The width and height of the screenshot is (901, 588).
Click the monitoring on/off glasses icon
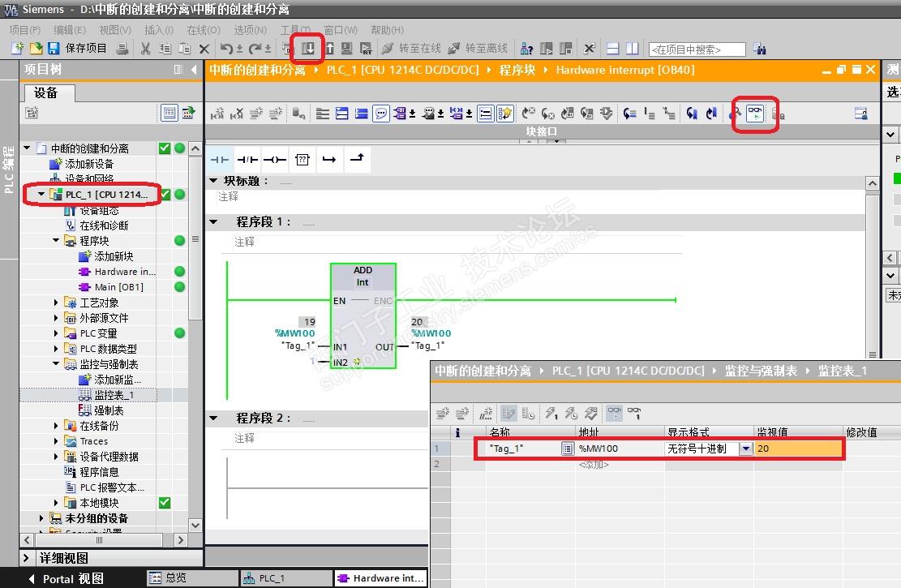[x=755, y=114]
